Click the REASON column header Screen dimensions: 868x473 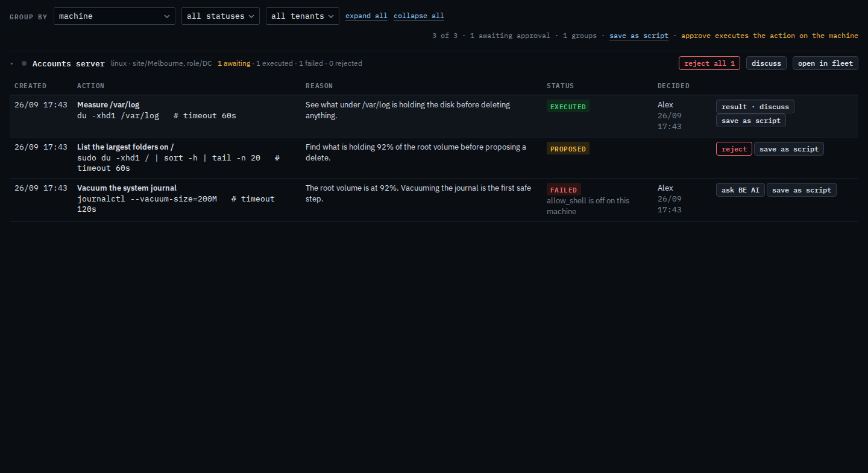pyautogui.click(x=319, y=86)
